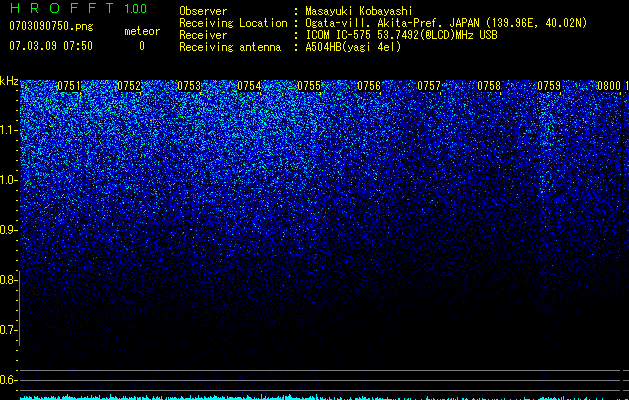Click the Receiver label
The image size is (629, 400).
point(203,35)
